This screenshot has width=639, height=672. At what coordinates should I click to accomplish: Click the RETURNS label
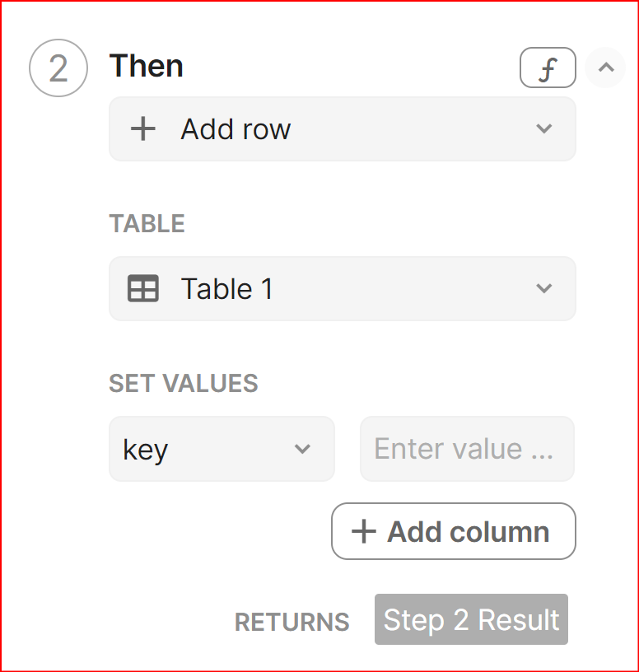(x=292, y=623)
